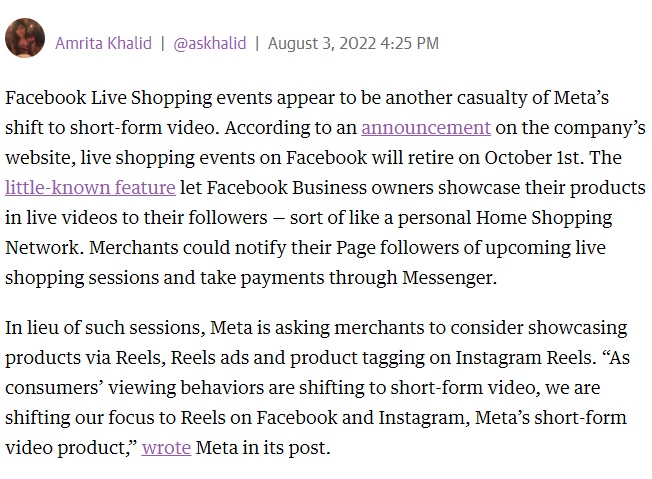Click Amrita Khalid's author avatar photo
Screen dimensions: 652x479
tap(24, 39)
